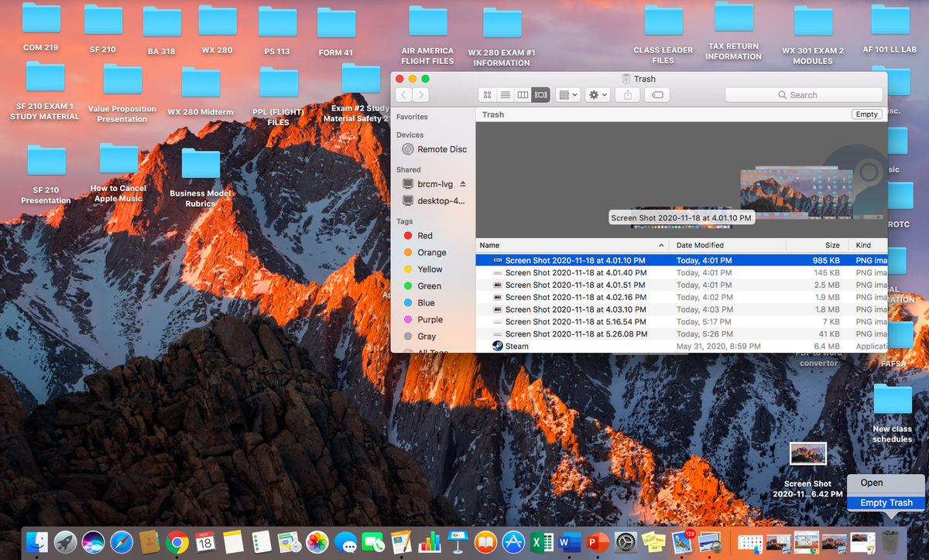The height and width of the screenshot is (560, 929).
Task: Launch Google Chrome from the Dock
Action: tap(178, 542)
